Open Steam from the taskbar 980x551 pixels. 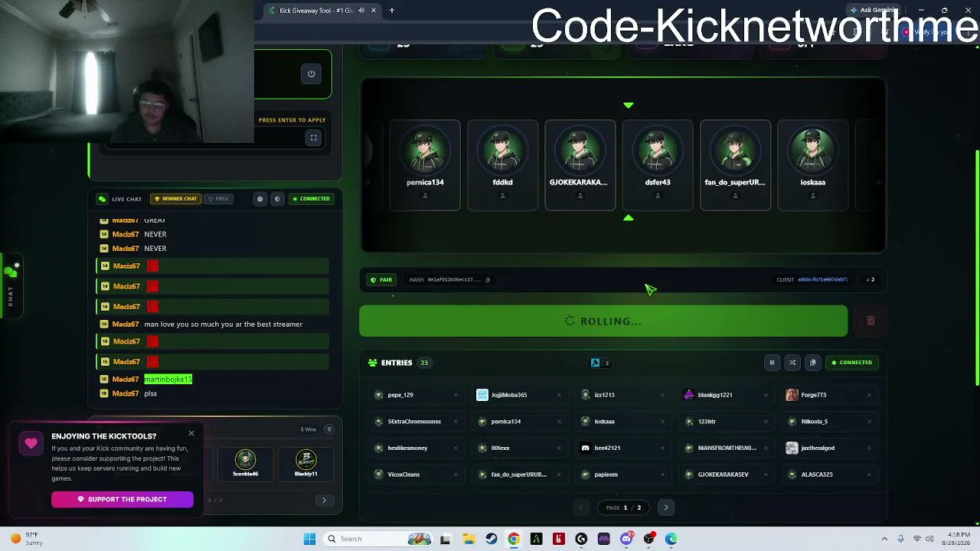(491, 539)
